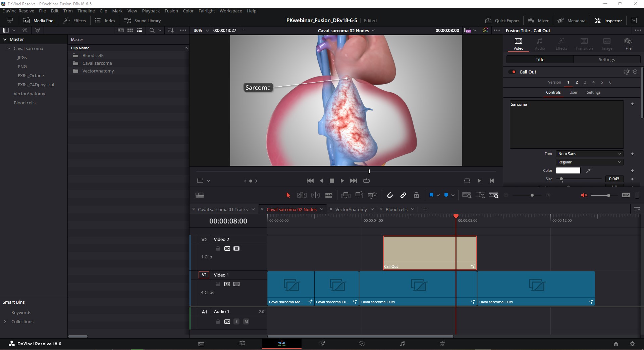Select the arrow Selection Mode tool
Screen dimensions: 644x350
(x=288, y=195)
